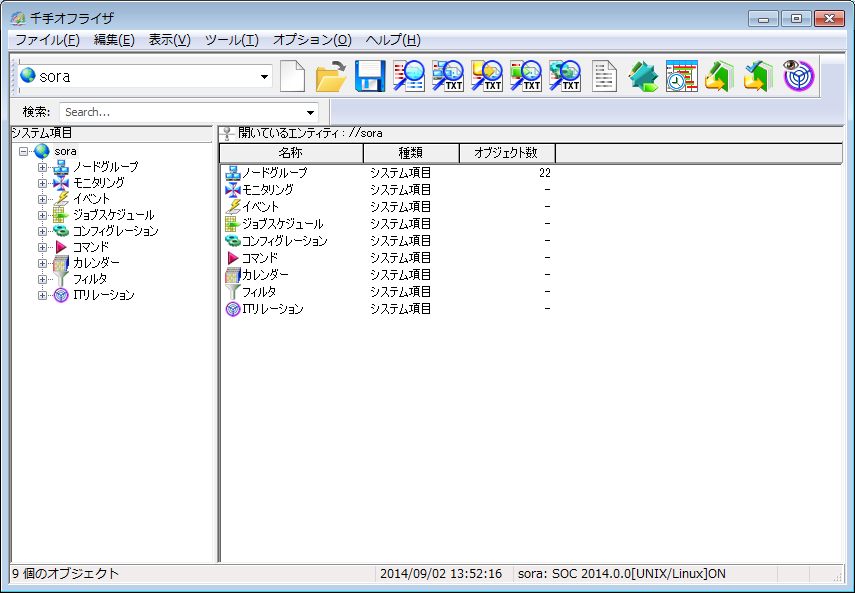Click the コンフィグレーション icon in the list
The height and width of the screenshot is (593, 855).
pyautogui.click(x=233, y=241)
